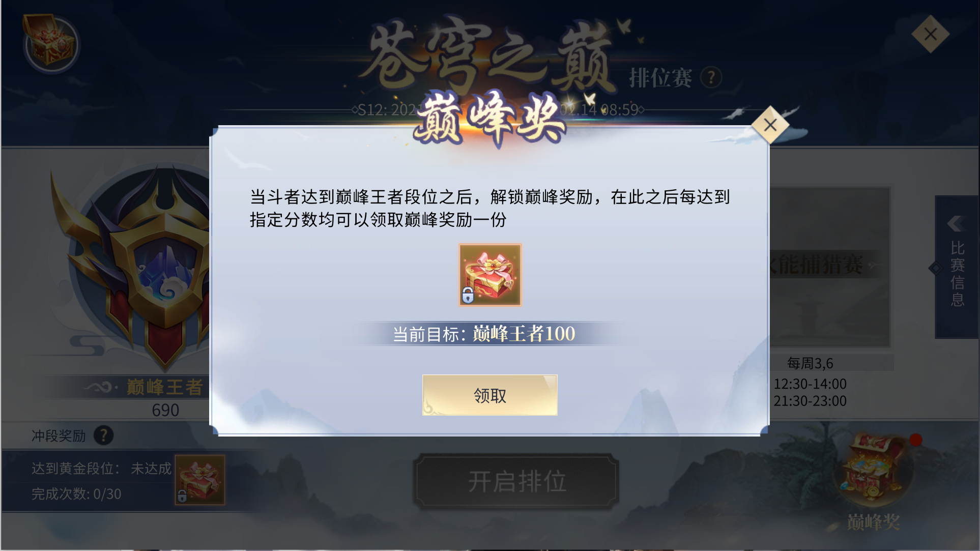Screen dimensions: 980x551
Task: Click the 领取 claim button
Action: [x=489, y=395]
